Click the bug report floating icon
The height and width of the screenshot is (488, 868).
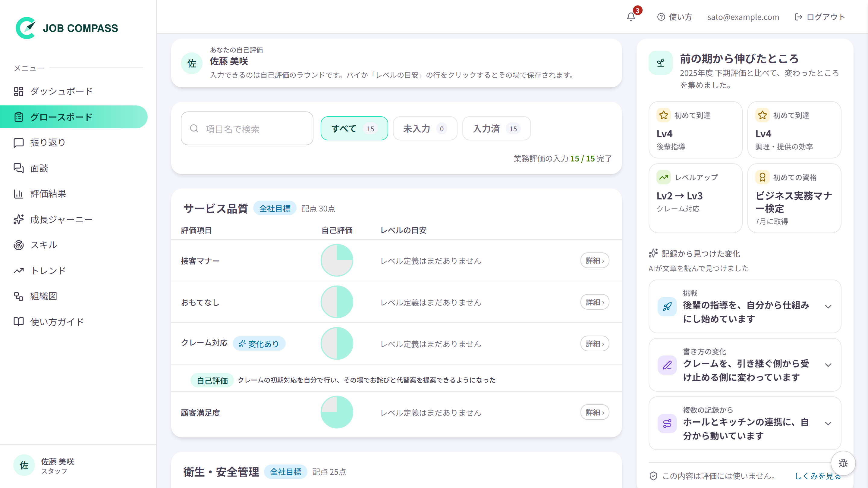coord(843,463)
